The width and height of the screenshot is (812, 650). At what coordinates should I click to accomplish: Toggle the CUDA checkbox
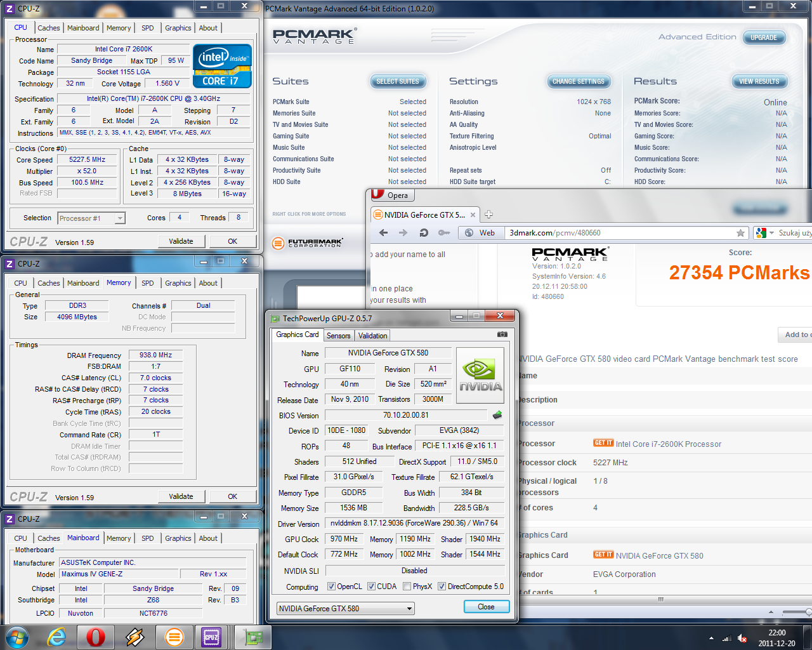click(x=371, y=587)
